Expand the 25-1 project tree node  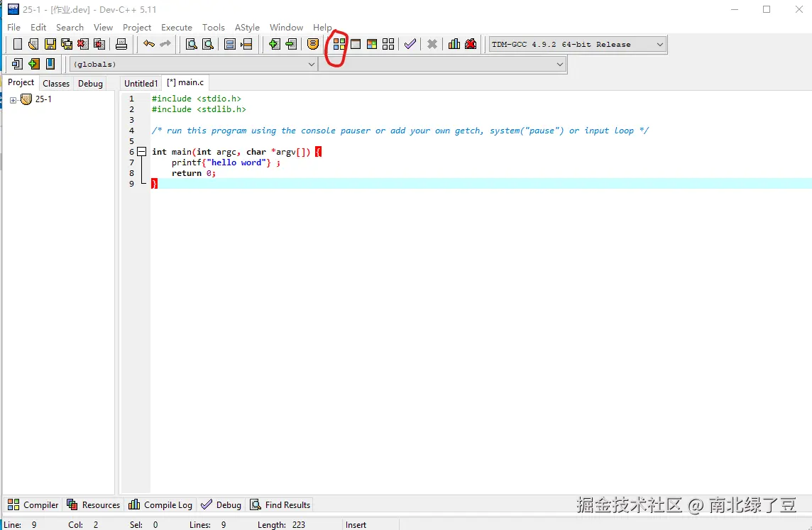[13, 100]
